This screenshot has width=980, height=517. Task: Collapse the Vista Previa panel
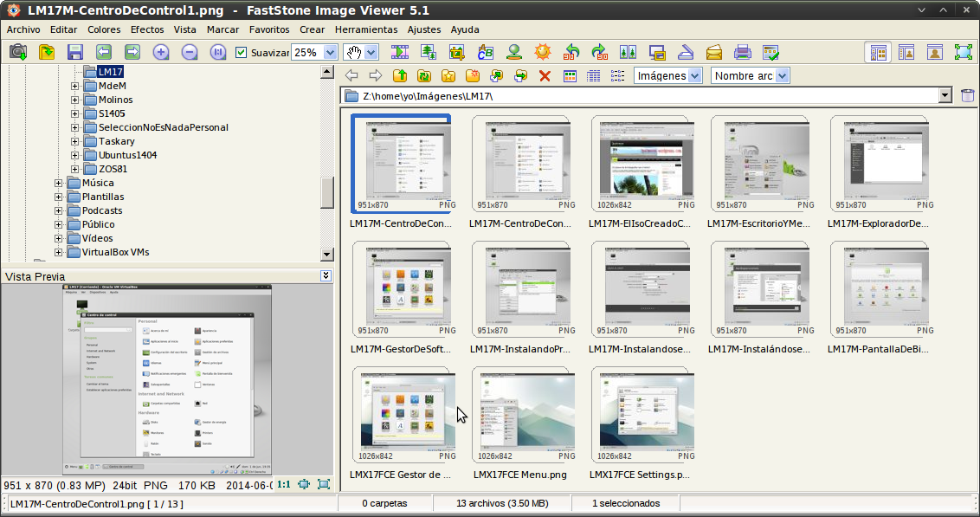[x=326, y=276]
